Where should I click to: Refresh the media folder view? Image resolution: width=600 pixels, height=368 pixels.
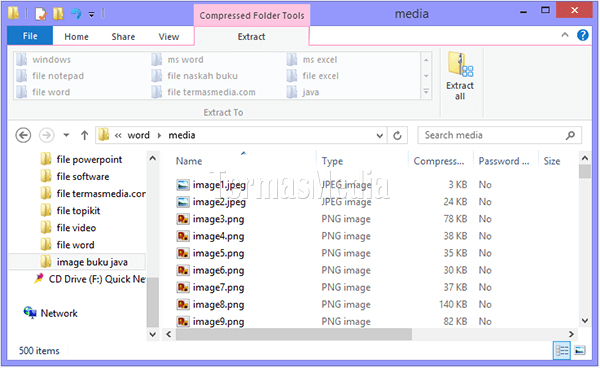(397, 135)
